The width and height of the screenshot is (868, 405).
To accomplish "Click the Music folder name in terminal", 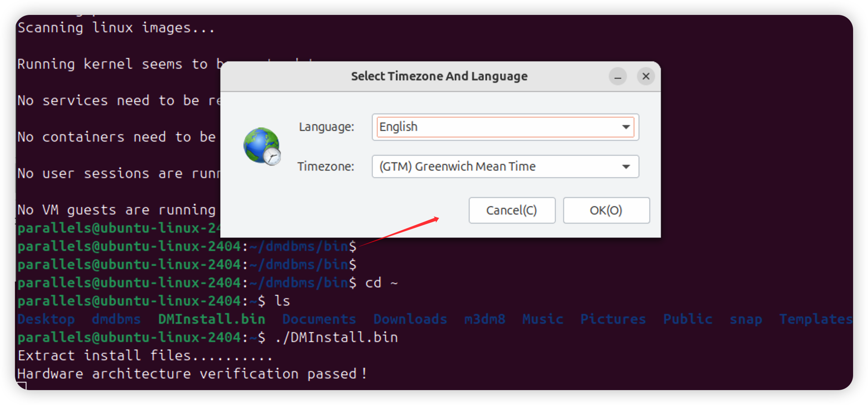I will tap(542, 319).
